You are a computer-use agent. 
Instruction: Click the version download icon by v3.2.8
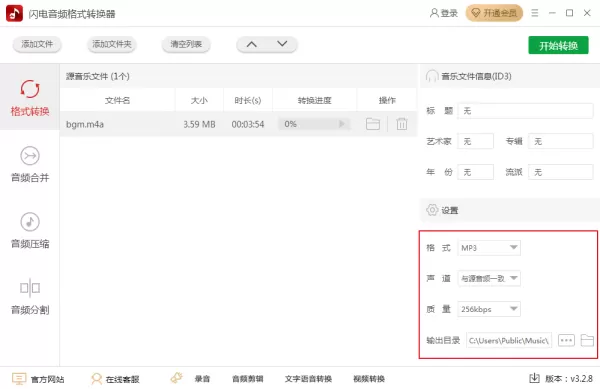click(534, 378)
